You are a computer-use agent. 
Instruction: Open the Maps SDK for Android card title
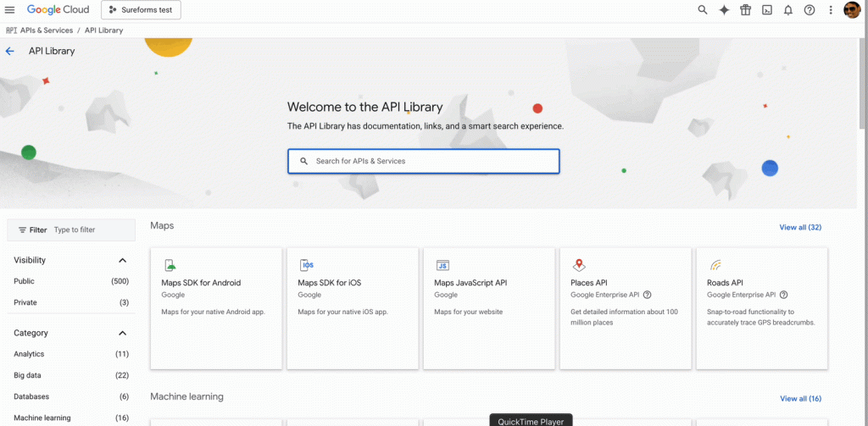coord(201,283)
